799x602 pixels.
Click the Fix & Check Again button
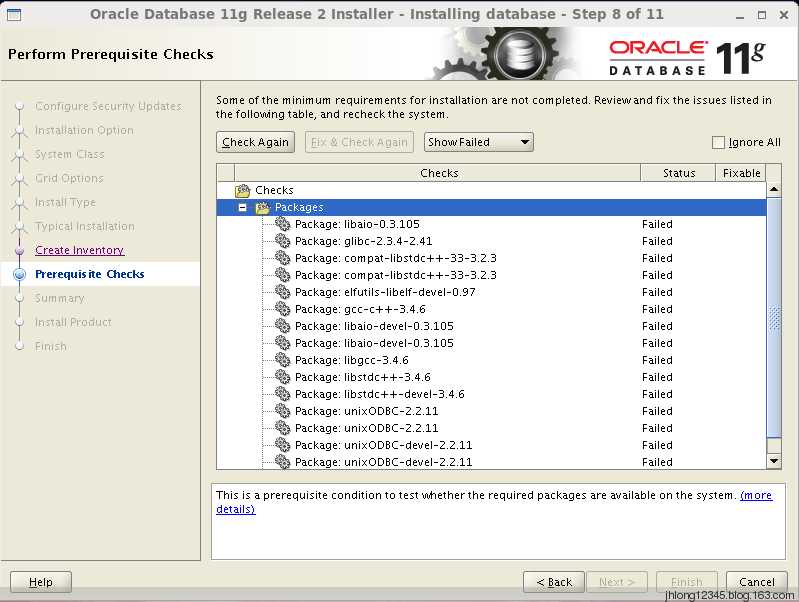pyautogui.click(x=359, y=142)
